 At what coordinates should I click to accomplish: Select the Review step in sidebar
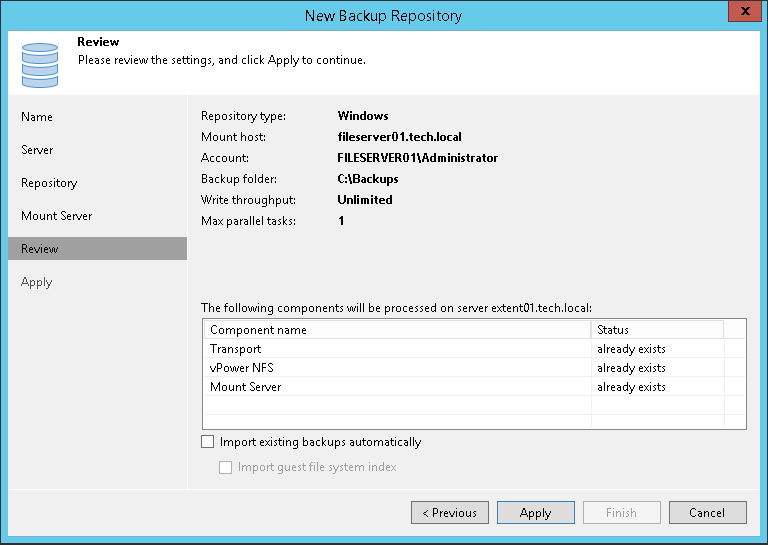click(40, 249)
